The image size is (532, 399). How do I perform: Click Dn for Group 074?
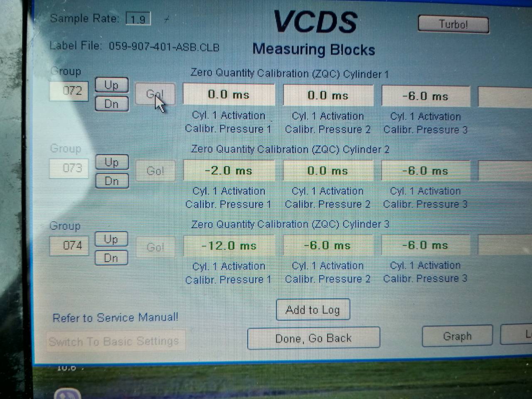(111, 258)
